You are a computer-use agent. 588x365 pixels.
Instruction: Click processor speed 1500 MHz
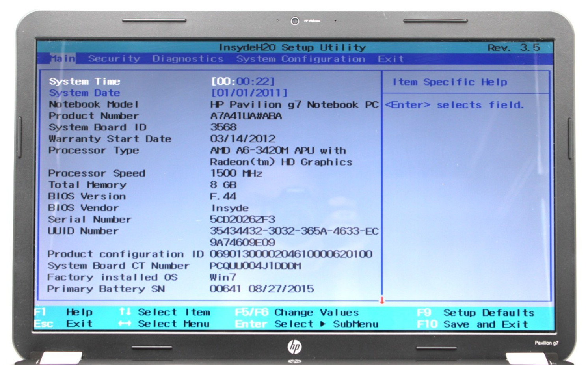coord(236,173)
